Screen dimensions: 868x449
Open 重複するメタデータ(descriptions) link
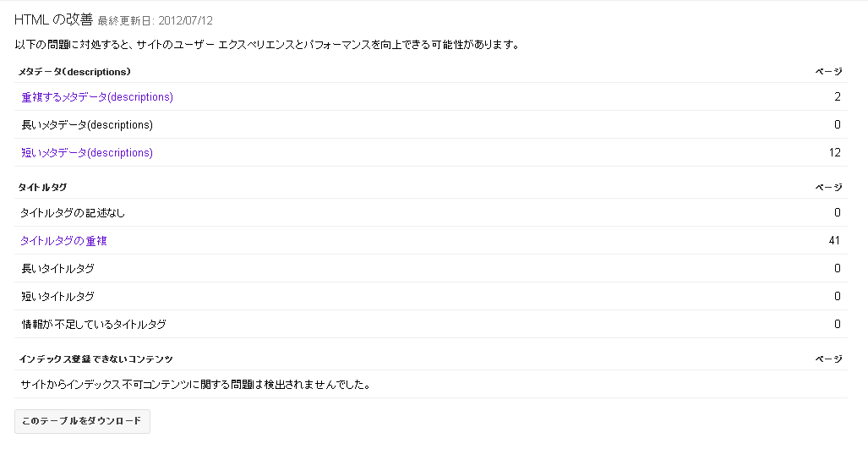tap(97, 97)
